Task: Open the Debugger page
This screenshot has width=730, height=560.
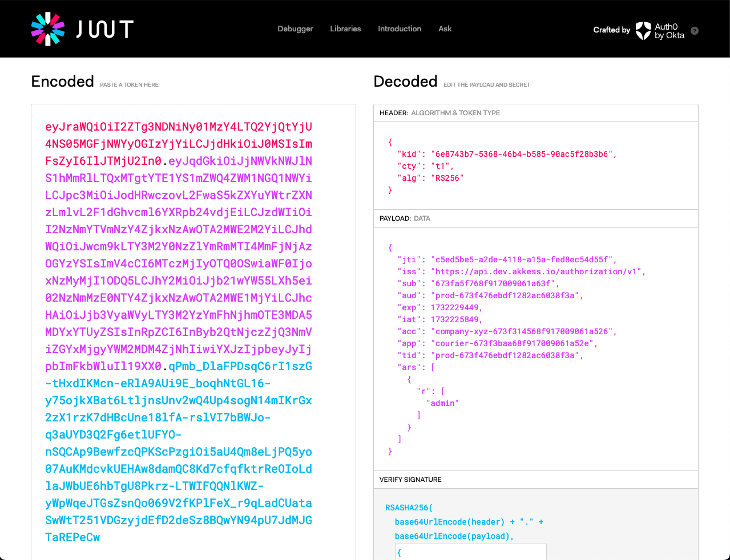Action: [295, 29]
